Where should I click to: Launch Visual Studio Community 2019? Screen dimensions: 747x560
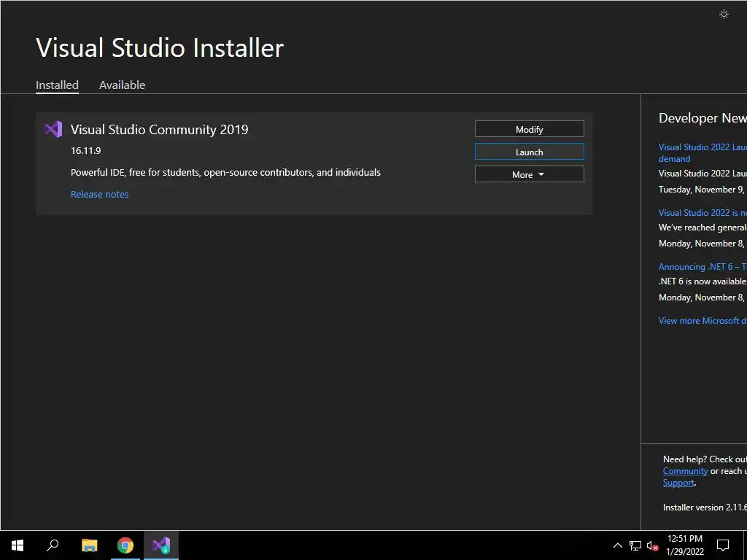530,152
